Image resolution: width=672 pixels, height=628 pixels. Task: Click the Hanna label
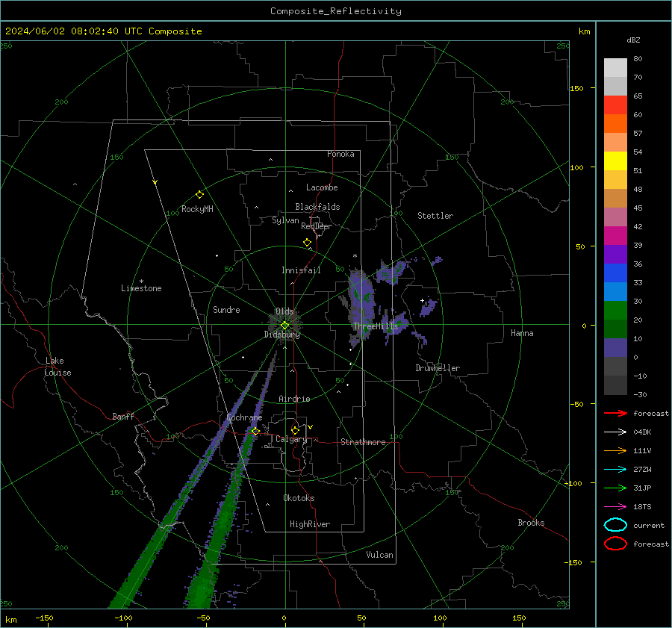pyautogui.click(x=522, y=333)
